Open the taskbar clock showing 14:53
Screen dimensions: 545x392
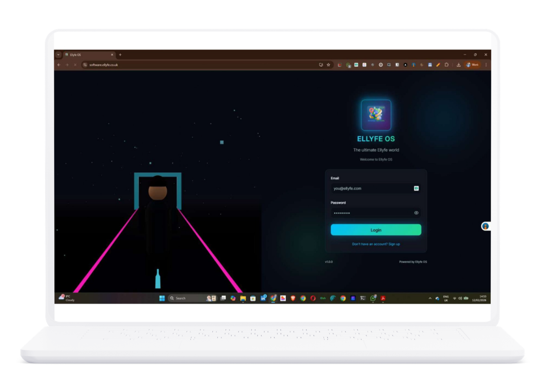tap(479, 298)
